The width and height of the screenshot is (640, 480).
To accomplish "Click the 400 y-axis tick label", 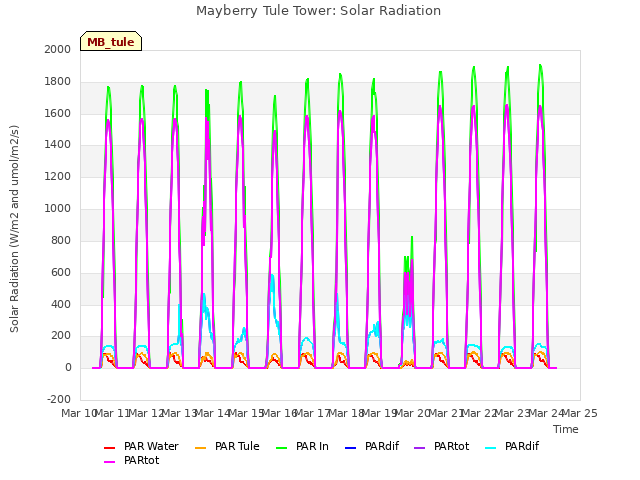I will tap(61, 304).
